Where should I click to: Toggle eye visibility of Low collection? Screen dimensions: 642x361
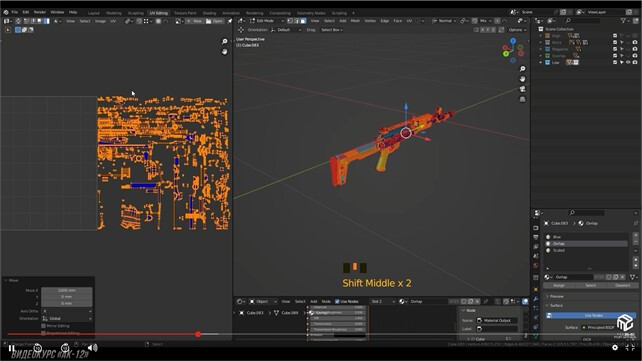(x=628, y=63)
